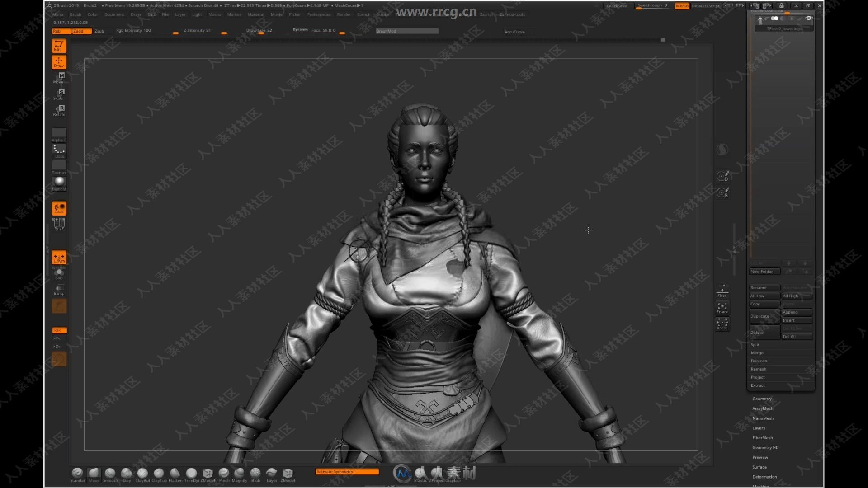Image resolution: width=868 pixels, height=488 pixels.
Task: Expand the NanoMesh panel
Action: pos(763,418)
